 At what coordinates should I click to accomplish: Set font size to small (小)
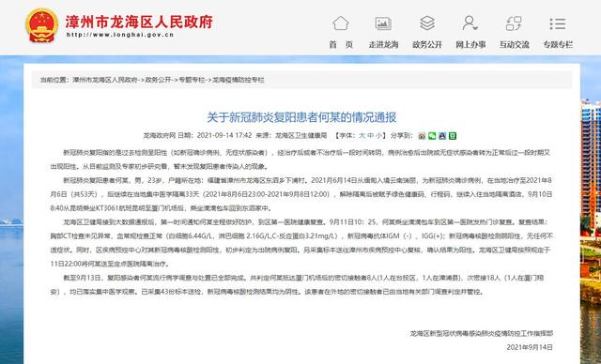[x=378, y=135]
